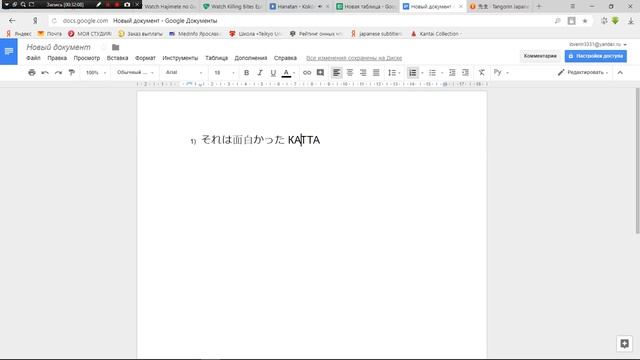Toggle italic formatting
640x360 pixels.
coord(260,73)
